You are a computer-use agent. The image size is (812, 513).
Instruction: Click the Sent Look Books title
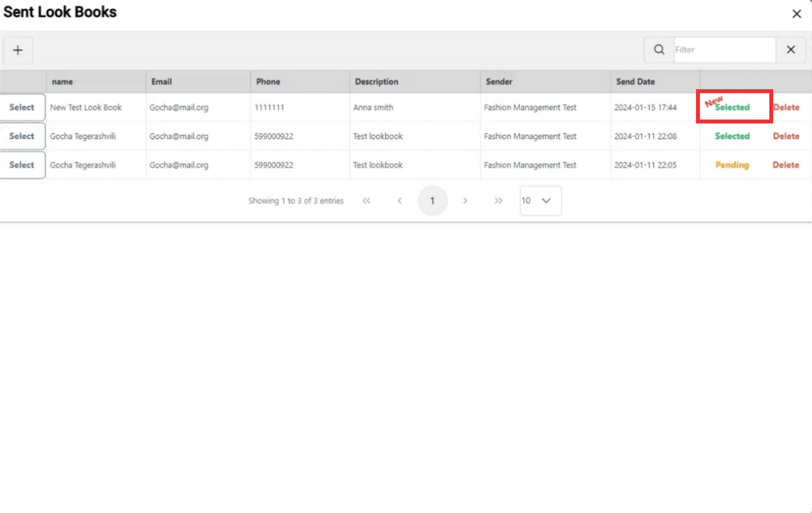coord(60,12)
